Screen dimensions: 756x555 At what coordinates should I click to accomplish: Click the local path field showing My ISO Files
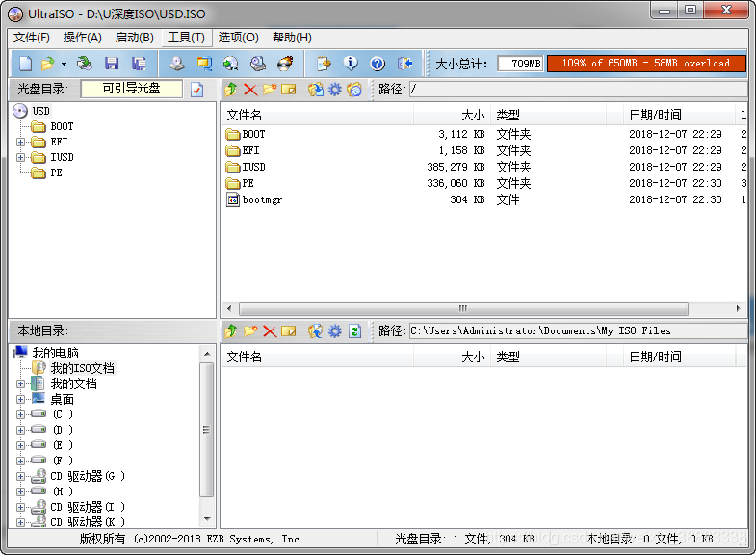(x=578, y=330)
